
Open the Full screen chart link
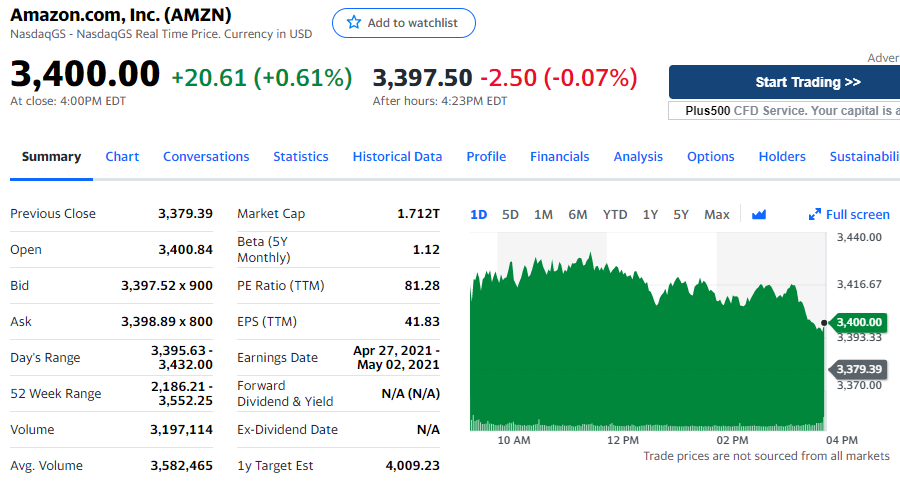click(x=849, y=215)
